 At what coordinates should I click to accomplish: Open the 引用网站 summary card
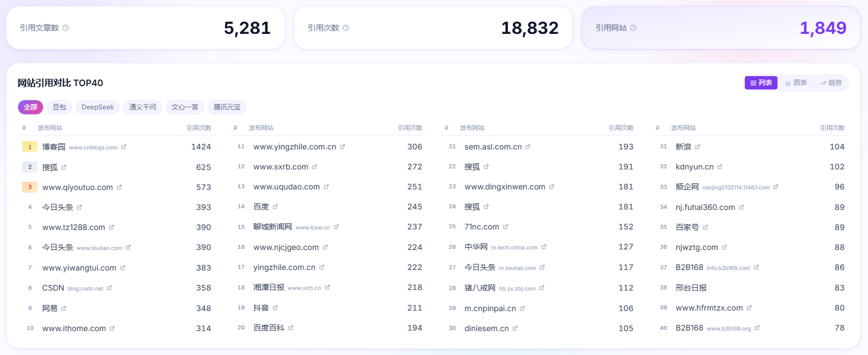coord(721,28)
